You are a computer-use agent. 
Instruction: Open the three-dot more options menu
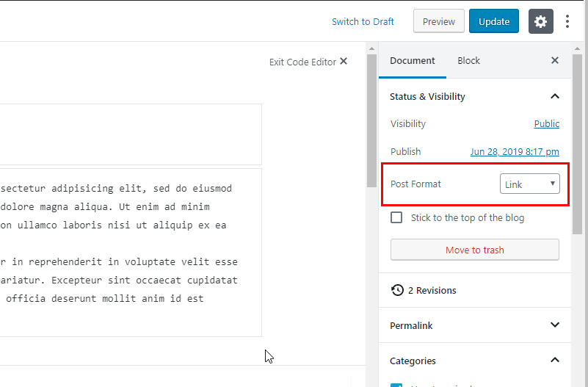pos(567,21)
